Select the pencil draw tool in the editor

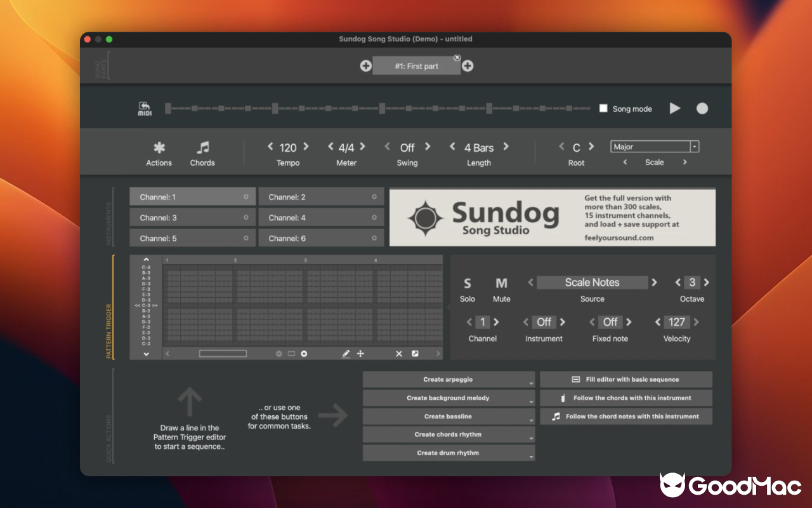pyautogui.click(x=345, y=354)
